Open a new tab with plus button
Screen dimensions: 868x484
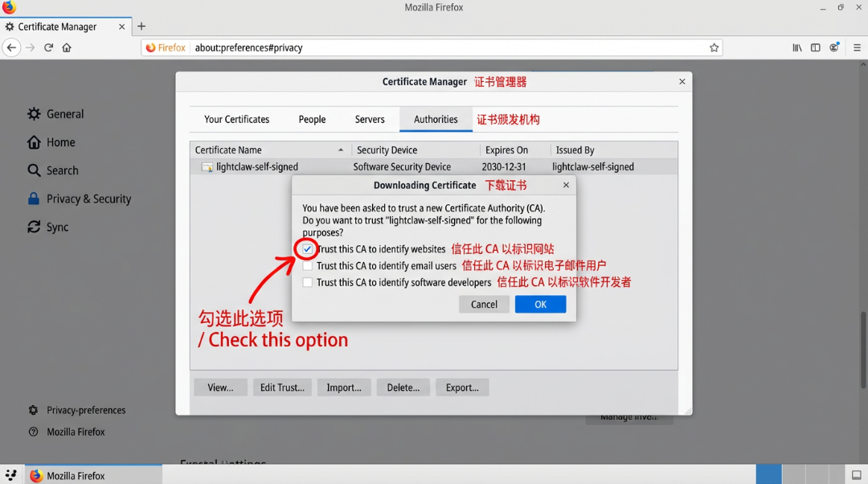[x=141, y=26]
